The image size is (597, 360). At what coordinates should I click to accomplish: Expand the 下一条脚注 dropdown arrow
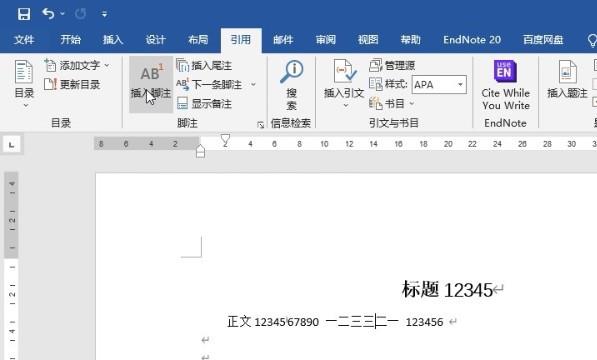(x=254, y=84)
